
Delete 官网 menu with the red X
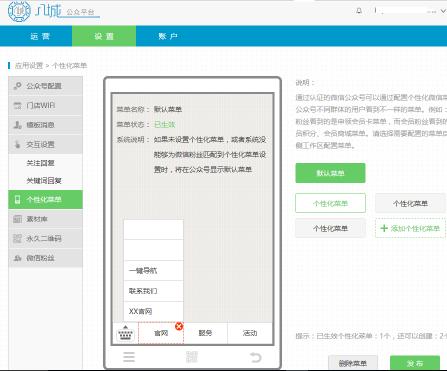pos(179,326)
